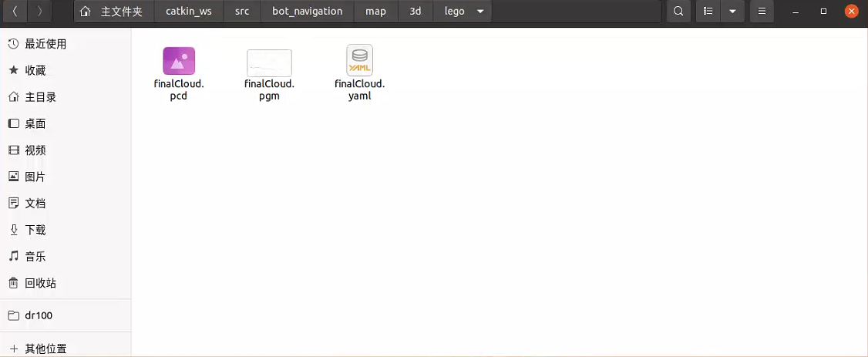Expand 其他位置 (Other Locations)

click(x=45, y=349)
